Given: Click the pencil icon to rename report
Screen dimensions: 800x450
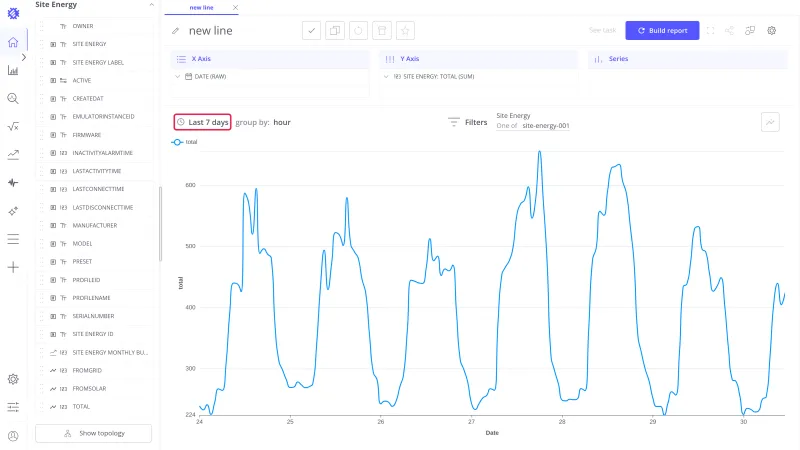Looking at the screenshot, I should click(x=176, y=31).
